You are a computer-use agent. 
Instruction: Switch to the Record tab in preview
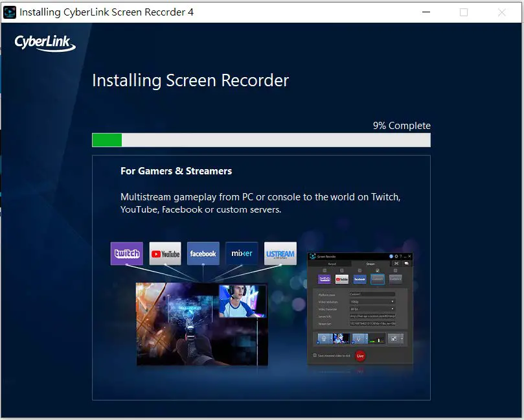(332, 264)
